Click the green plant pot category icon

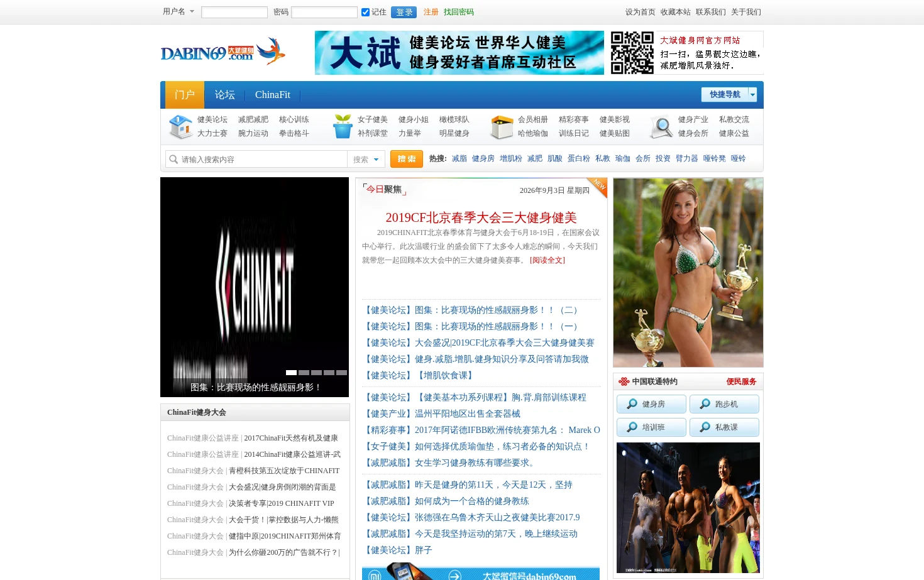tap(343, 126)
